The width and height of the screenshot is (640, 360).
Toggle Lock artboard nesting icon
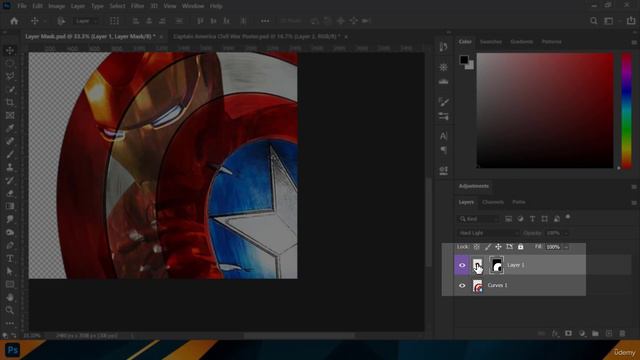click(509, 247)
